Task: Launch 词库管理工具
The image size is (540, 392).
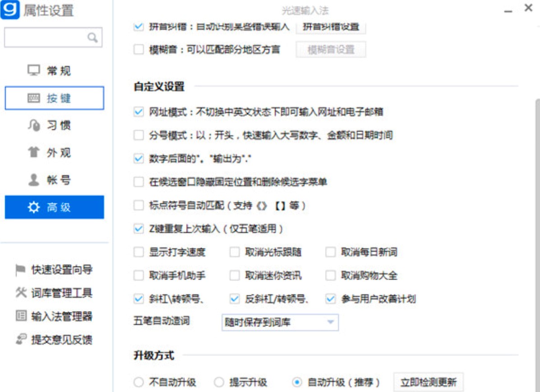Action: point(54,293)
